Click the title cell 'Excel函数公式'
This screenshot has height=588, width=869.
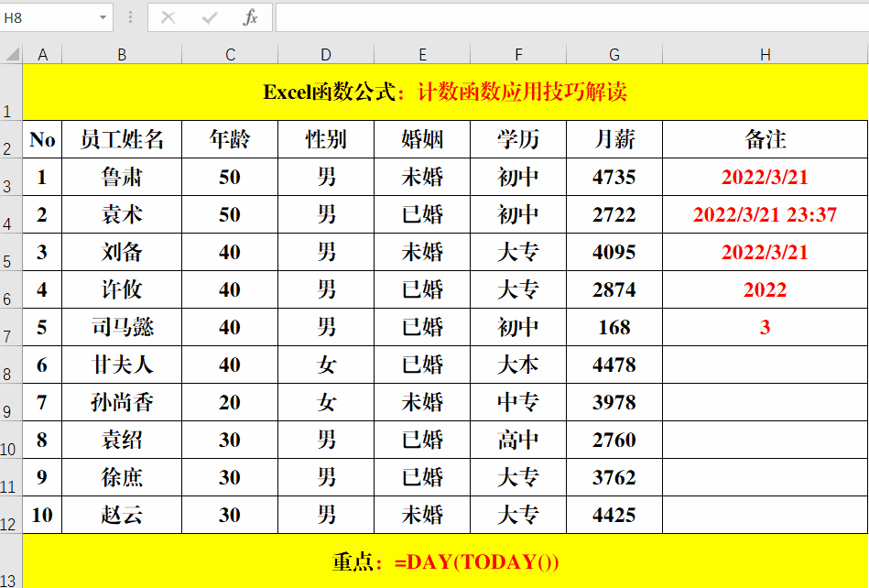click(445, 92)
